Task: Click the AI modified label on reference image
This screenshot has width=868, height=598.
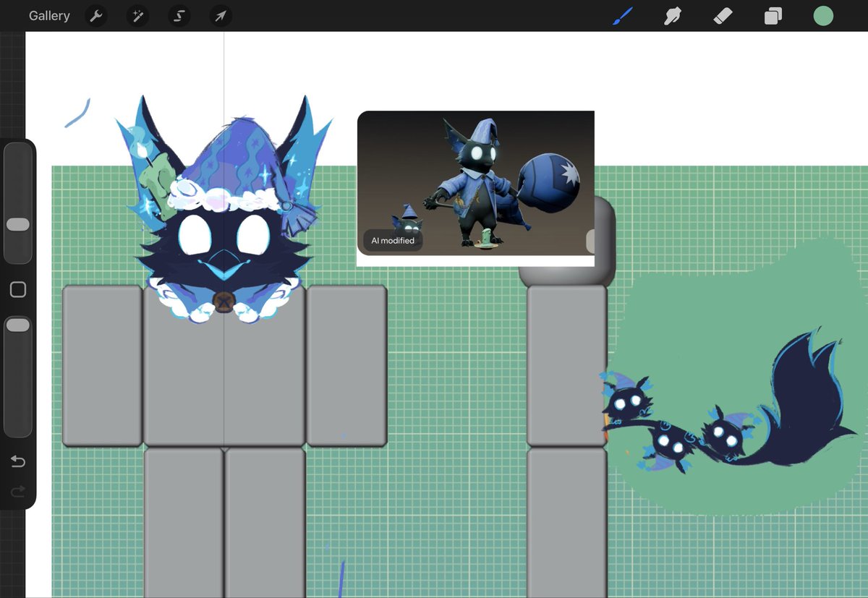Action: click(393, 241)
